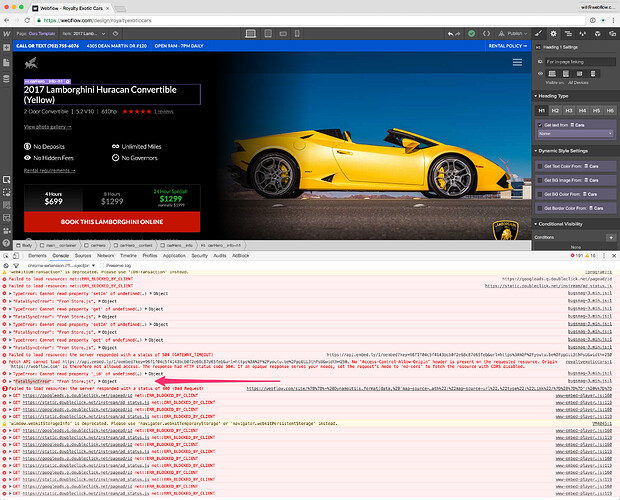The width and height of the screenshot is (620, 500).
Task: Open the Element Settings gear tab
Action: [x=553, y=34]
